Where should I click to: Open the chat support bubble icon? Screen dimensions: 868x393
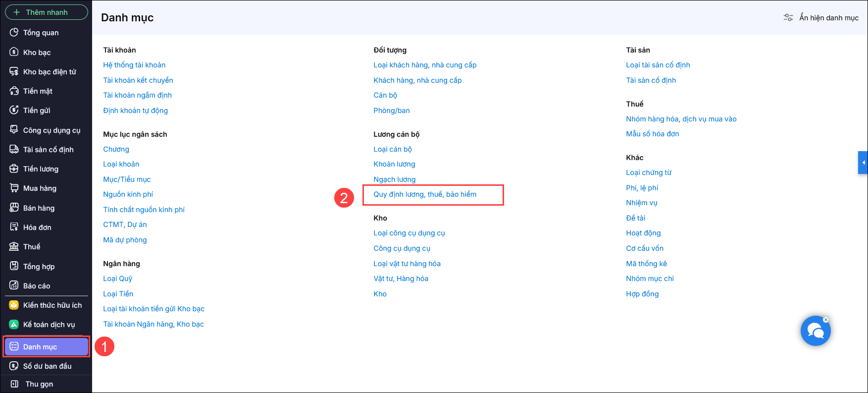tap(815, 331)
